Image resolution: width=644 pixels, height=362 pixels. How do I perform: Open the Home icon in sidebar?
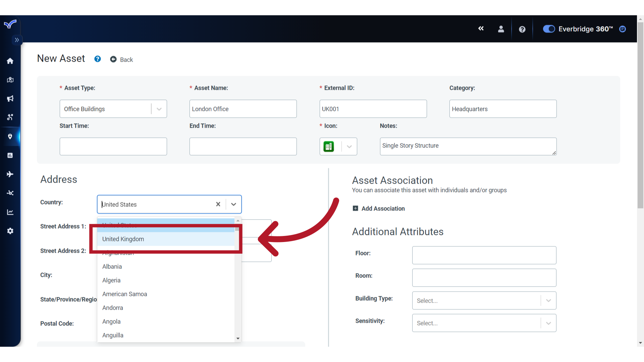[x=10, y=61]
